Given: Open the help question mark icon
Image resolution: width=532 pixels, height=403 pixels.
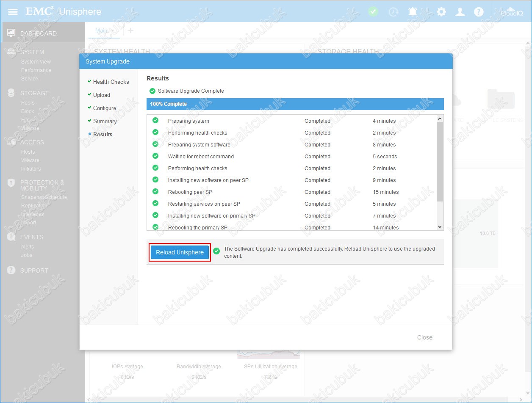Looking at the screenshot, I should 479,12.
